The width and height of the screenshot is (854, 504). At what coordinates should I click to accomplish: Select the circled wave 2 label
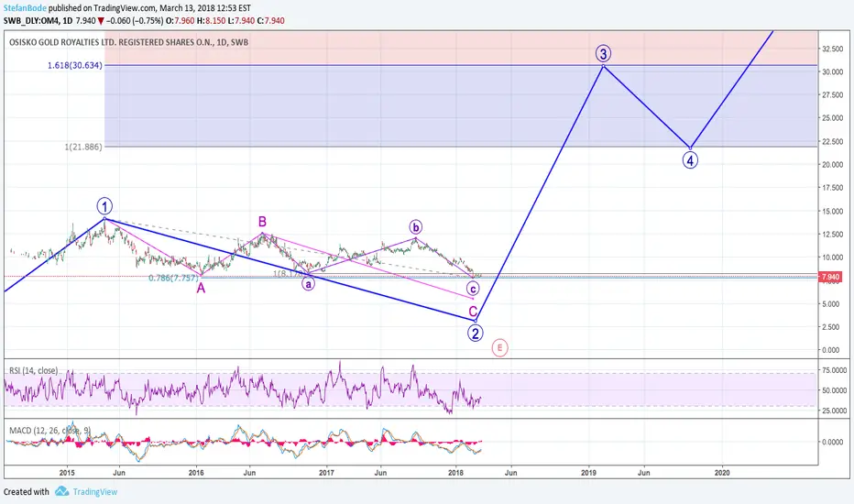coord(475,333)
